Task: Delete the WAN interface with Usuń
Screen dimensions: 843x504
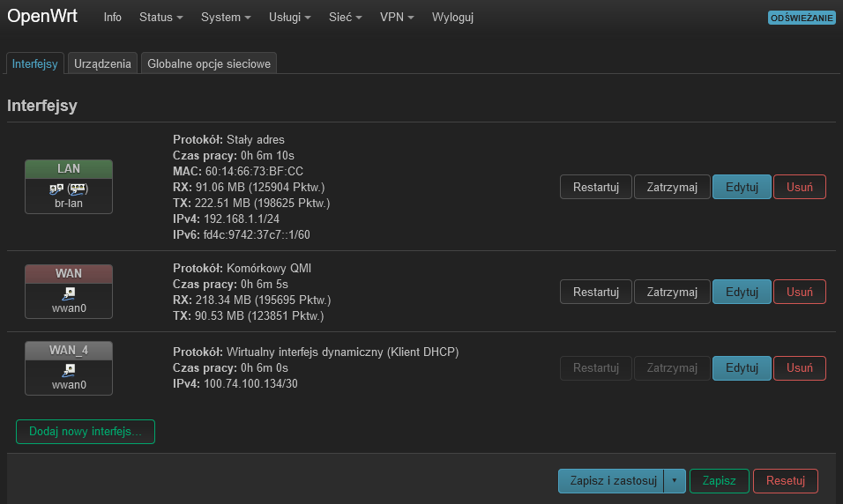Action: (x=800, y=292)
